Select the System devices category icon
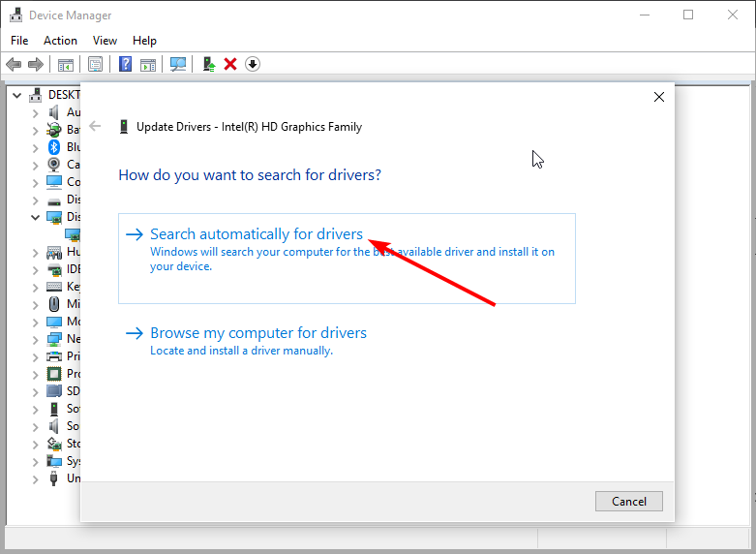This screenshot has width=756, height=554. point(54,461)
